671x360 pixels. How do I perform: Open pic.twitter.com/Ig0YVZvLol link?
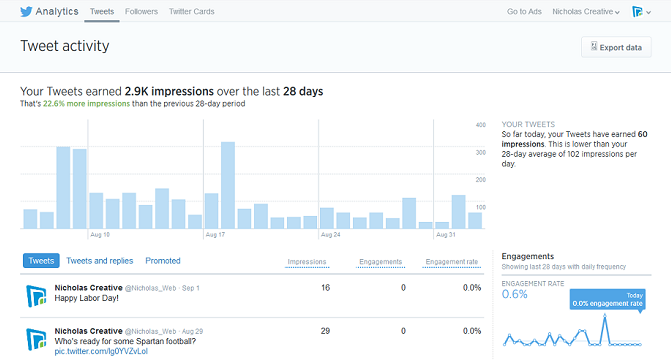pos(101,351)
